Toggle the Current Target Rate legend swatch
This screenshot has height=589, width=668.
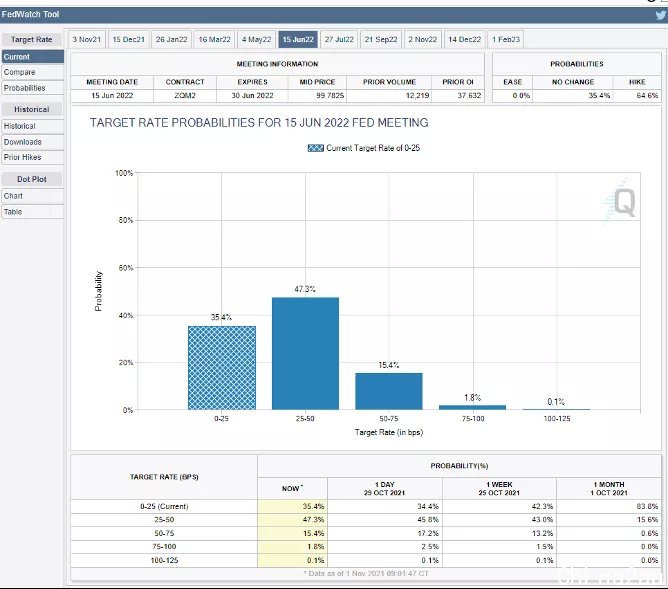(316, 148)
